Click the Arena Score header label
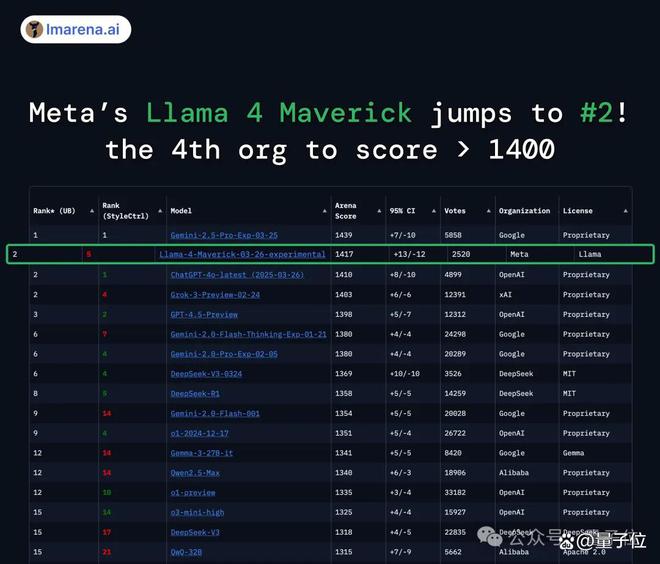Image resolution: width=660 pixels, height=564 pixels. click(346, 211)
